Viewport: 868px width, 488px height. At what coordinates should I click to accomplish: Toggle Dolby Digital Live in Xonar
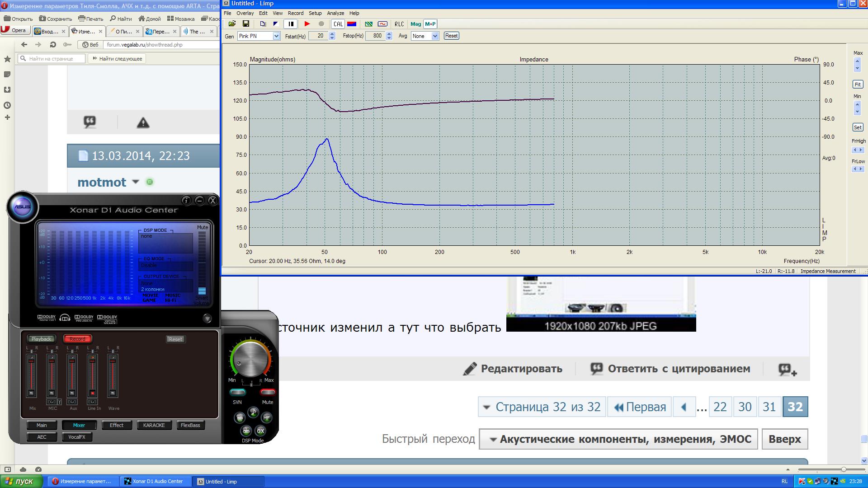(x=46, y=318)
